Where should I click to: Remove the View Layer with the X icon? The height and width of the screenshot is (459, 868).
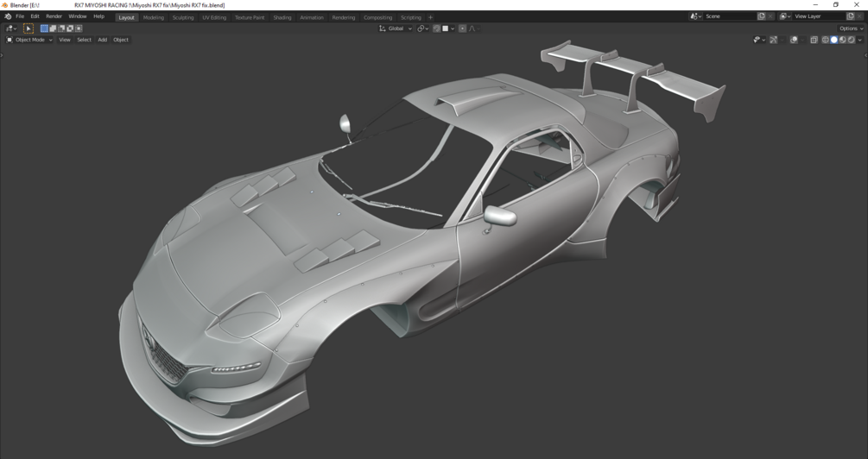pos(859,16)
